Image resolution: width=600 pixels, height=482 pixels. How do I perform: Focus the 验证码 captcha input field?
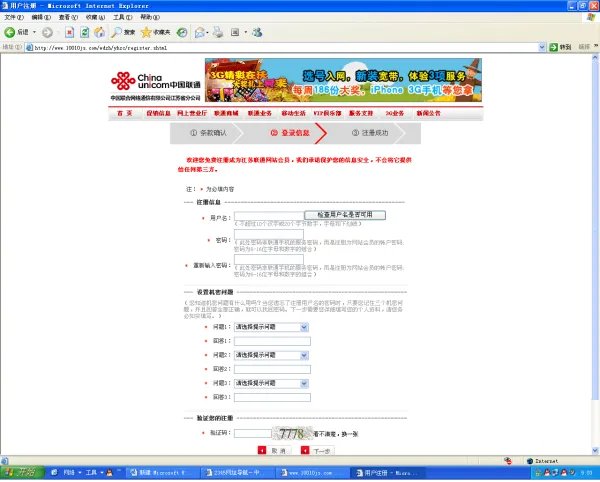[253, 433]
